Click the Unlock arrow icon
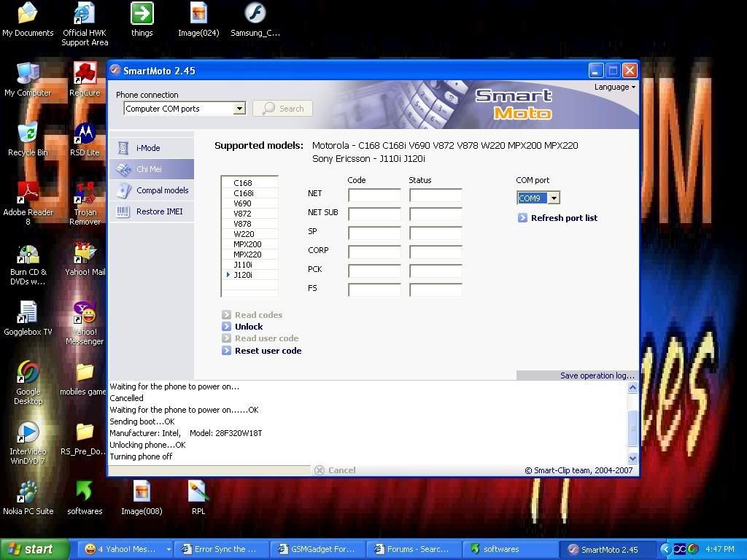Image resolution: width=747 pixels, height=560 pixels. click(x=226, y=327)
